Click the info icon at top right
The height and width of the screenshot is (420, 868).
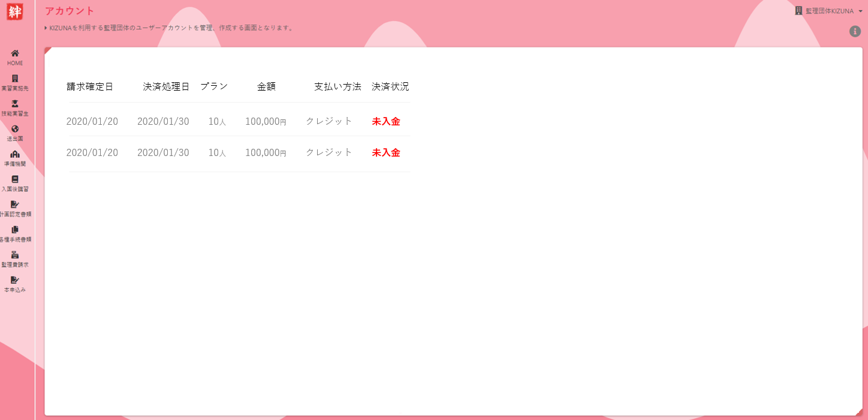pyautogui.click(x=855, y=31)
